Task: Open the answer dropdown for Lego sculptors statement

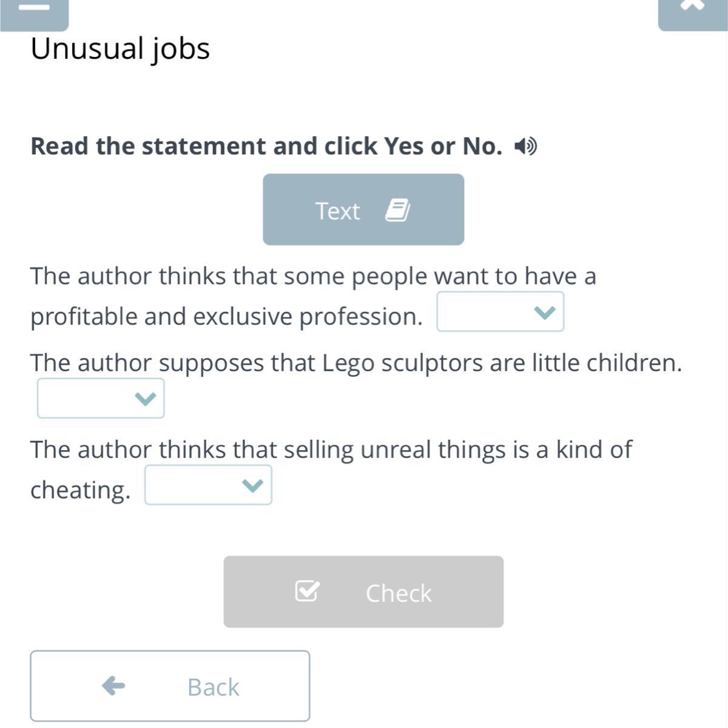Action: pyautogui.click(x=101, y=398)
